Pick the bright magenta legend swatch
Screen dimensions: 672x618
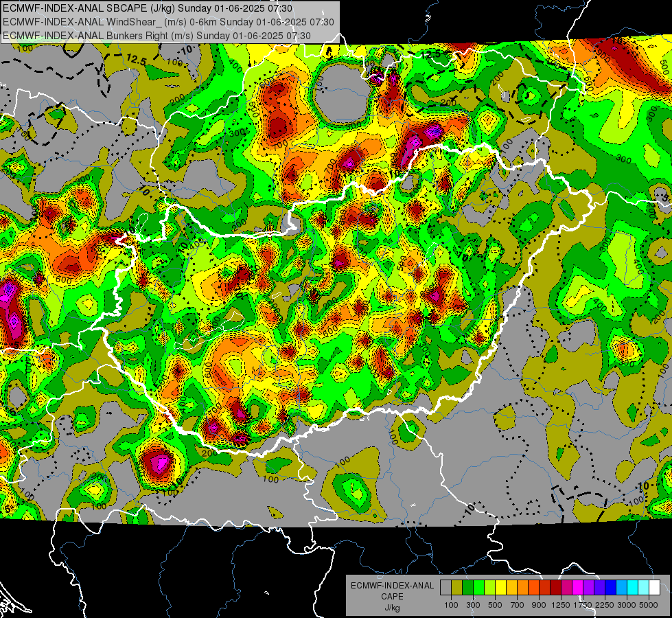[578, 588]
